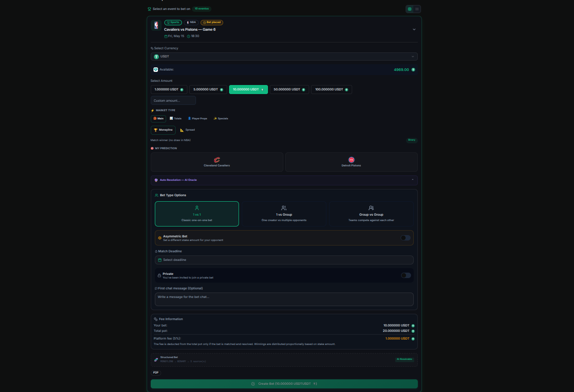Select the 50.000000 USDT amount

289,90
